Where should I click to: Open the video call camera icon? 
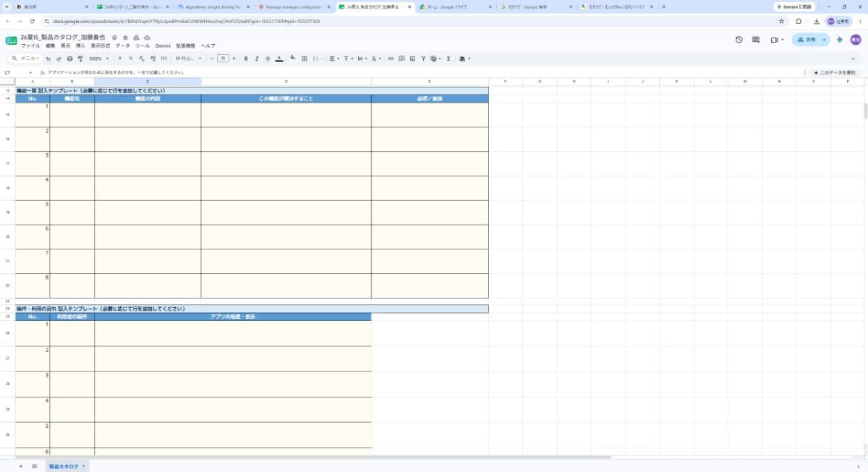point(773,40)
